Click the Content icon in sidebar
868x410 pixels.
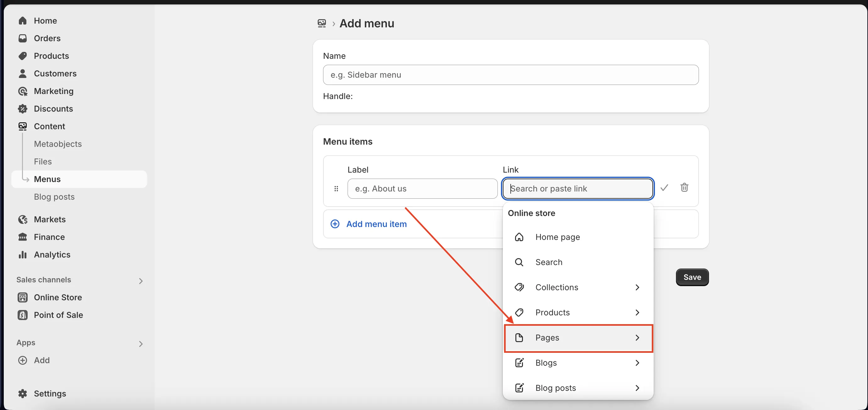(x=23, y=126)
